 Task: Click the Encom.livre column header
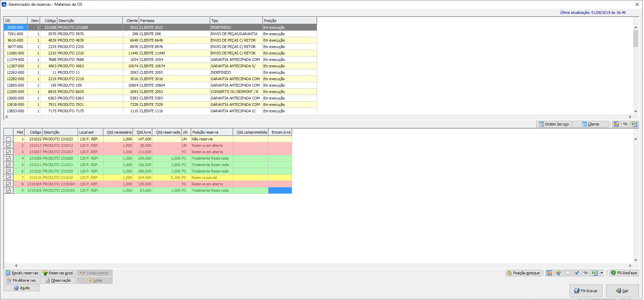pos(280,132)
